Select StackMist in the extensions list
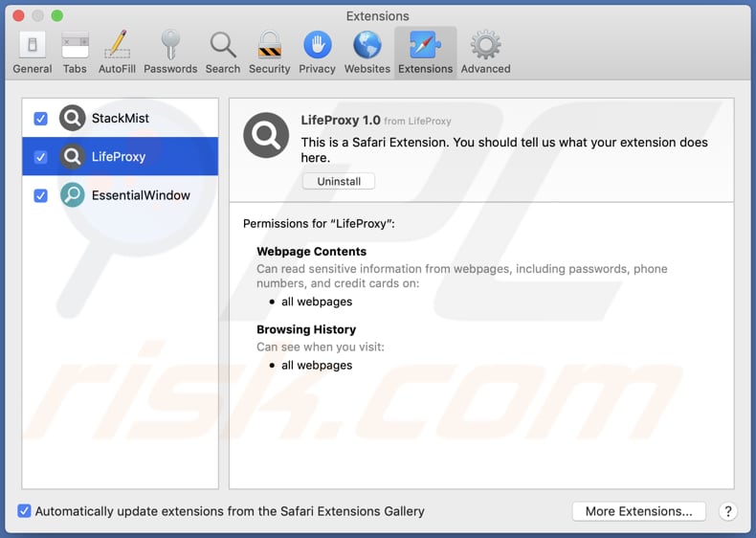756x538 pixels. pyautogui.click(x=120, y=118)
